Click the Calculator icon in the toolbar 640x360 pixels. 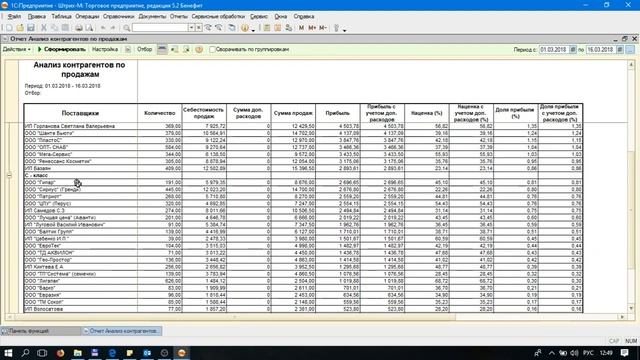point(267,28)
